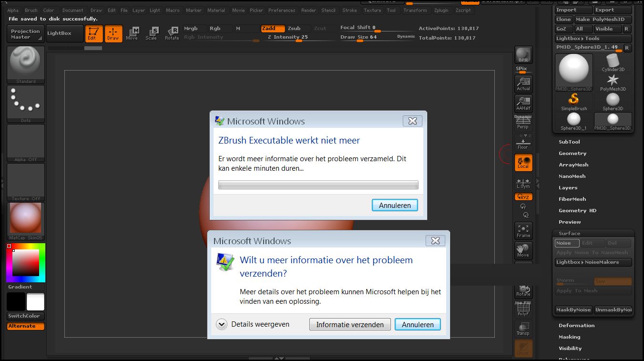Click the Move view hand icon

tap(523, 250)
